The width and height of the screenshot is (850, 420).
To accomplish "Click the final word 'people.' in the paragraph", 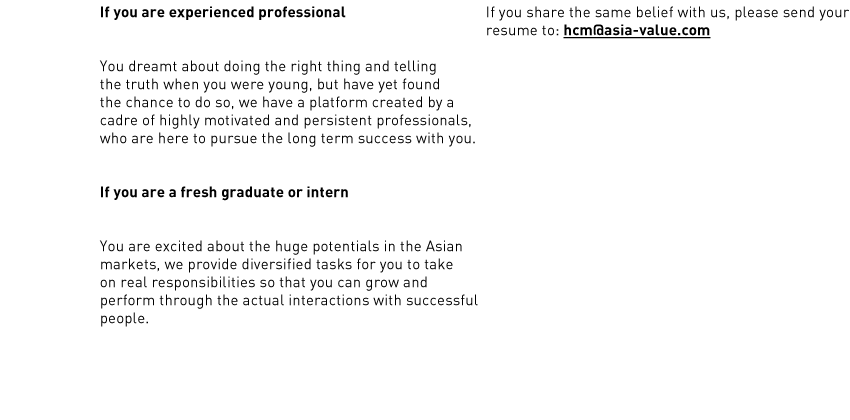I will point(124,319).
